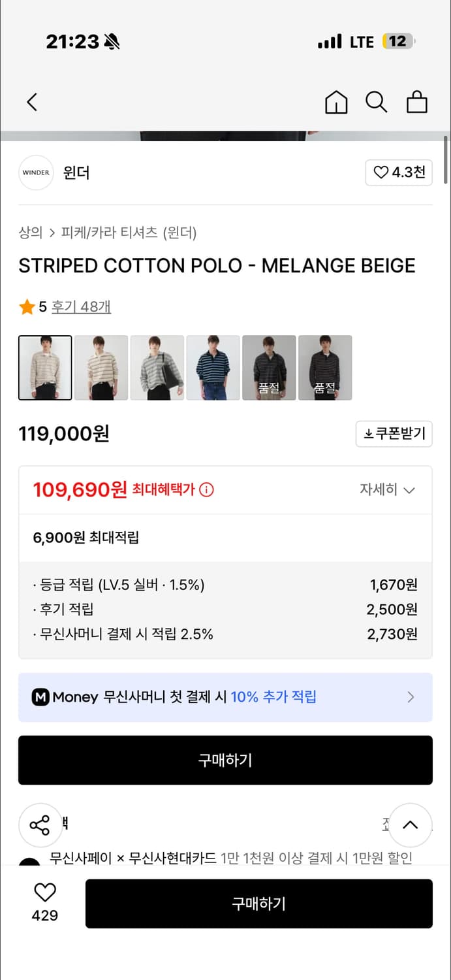Open 피케/카라 티셔츠 breadcrumb
This screenshot has height=980, width=451.
(109, 232)
